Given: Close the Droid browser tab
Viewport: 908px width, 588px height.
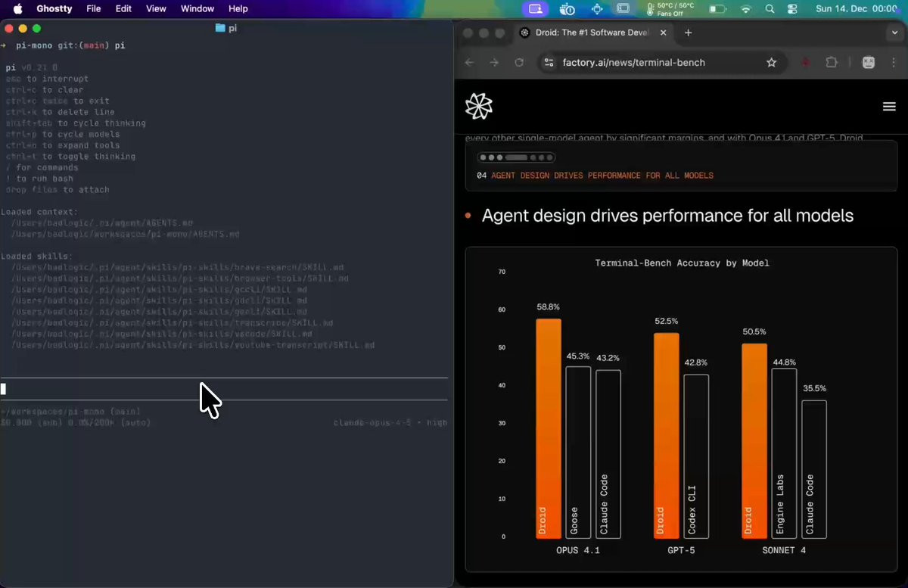Looking at the screenshot, I should click(x=664, y=33).
